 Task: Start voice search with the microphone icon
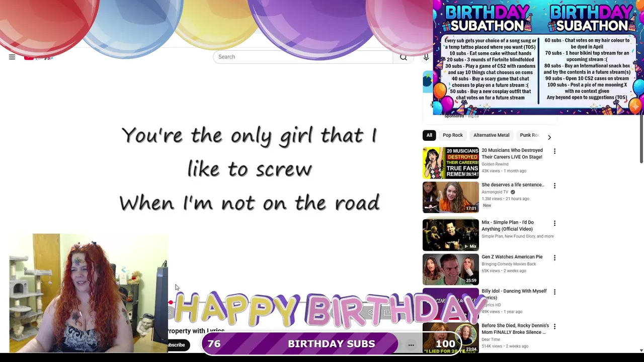426,57
